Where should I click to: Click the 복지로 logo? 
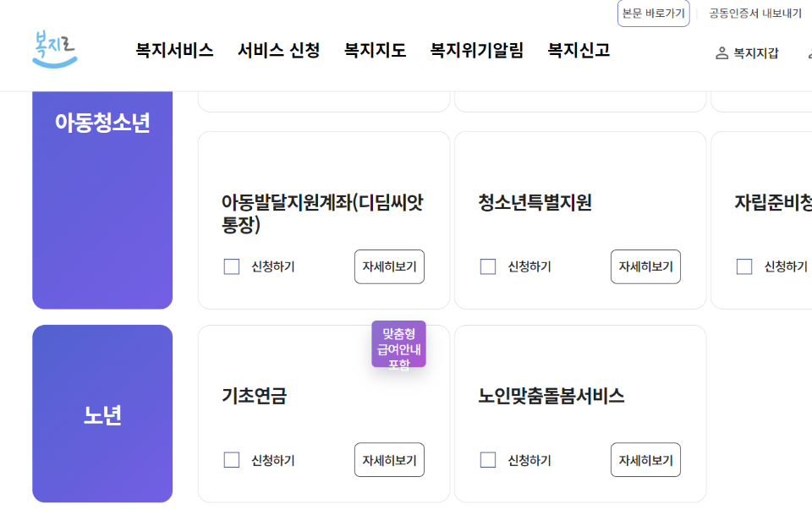click(54, 48)
